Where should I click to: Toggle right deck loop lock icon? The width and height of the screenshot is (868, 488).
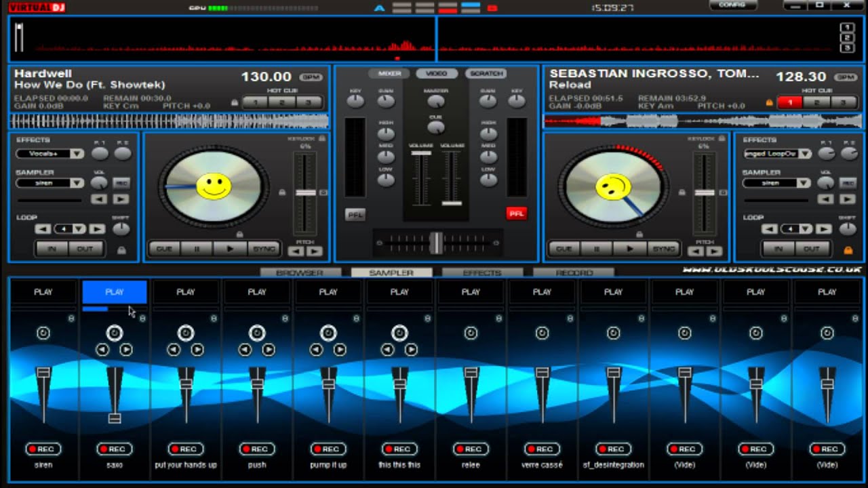pyautogui.click(x=848, y=250)
